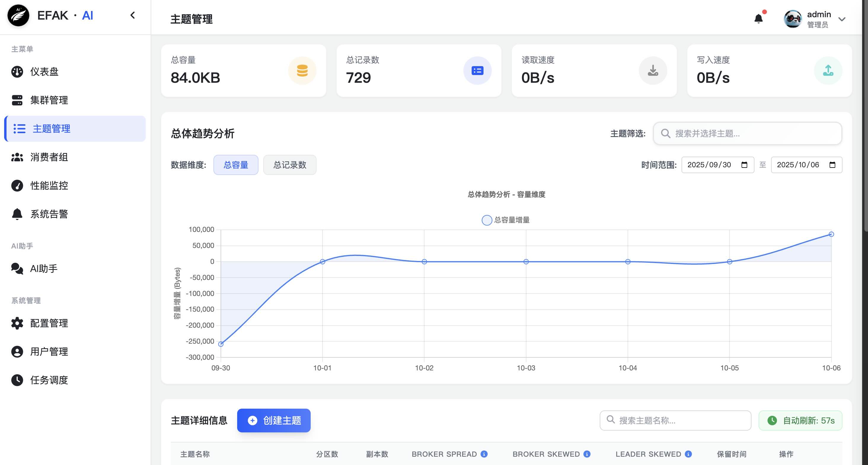Launch the AI助手 assistant
The height and width of the screenshot is (465, 868).
point(44,268)
